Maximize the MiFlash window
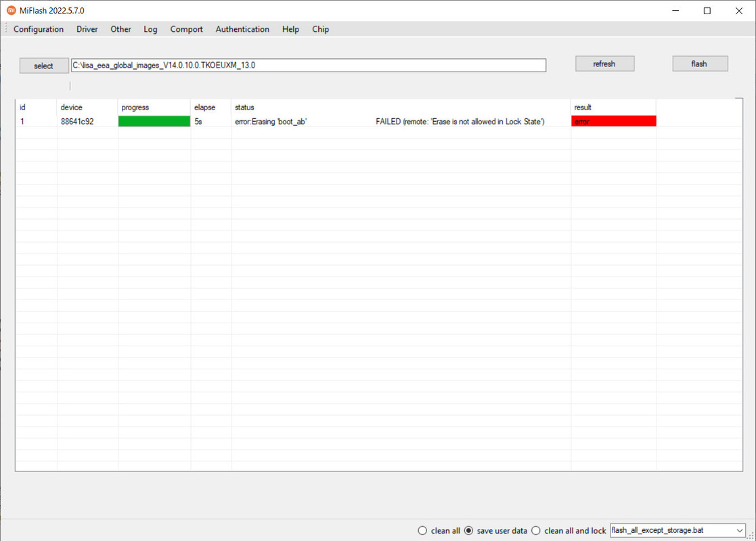 (707, 11)
